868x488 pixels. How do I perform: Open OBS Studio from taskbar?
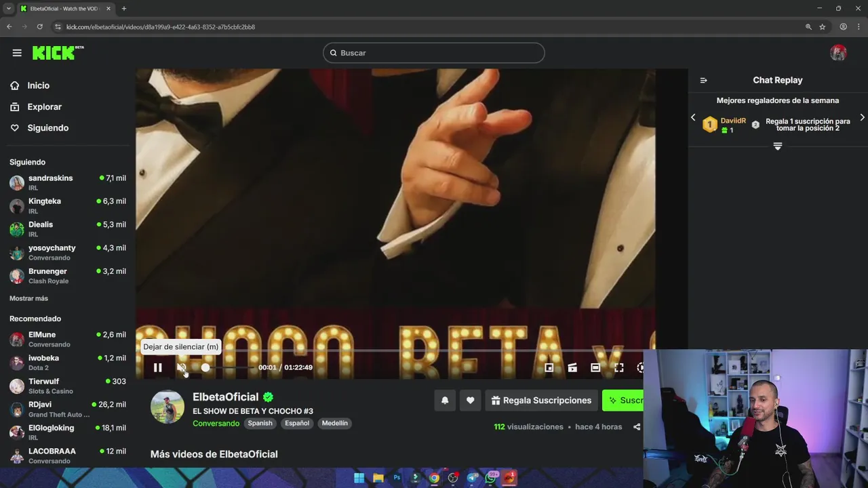pyautogui.click(x=453, y=478)
